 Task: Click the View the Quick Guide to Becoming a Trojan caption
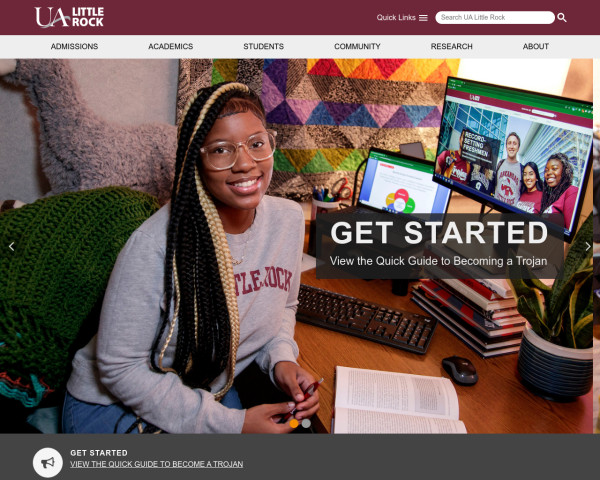point(439,261)
